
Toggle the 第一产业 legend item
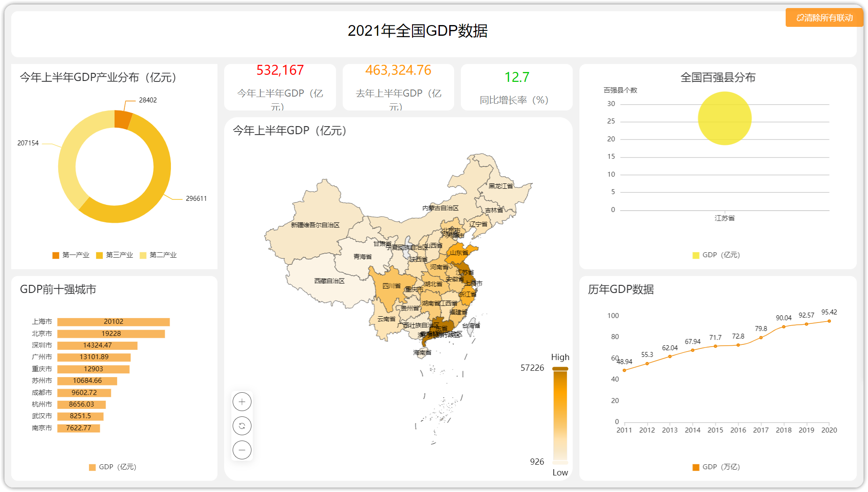coord(71,255)
